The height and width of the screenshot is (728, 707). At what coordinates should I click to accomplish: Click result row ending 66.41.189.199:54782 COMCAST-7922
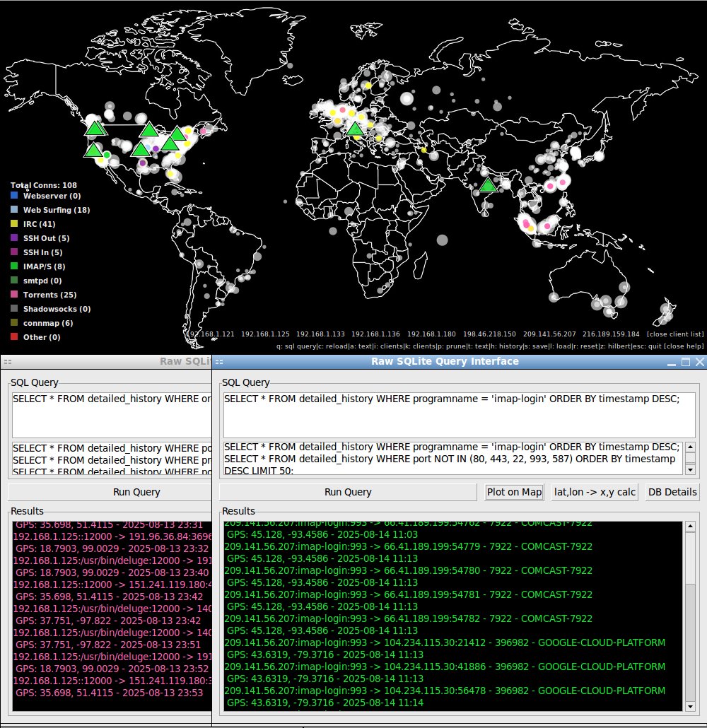point(409,618)
